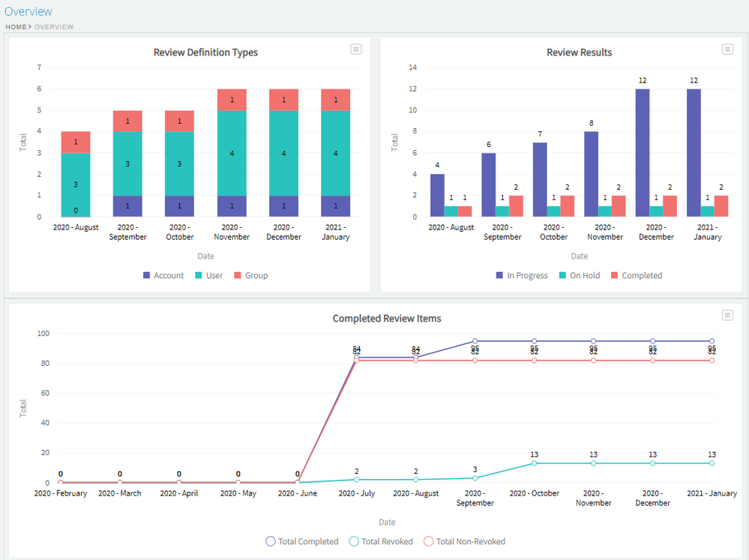Screen dimensions: 749x560
Task: Open Review Results chart hamburger menu
Action: pos(727,49)
